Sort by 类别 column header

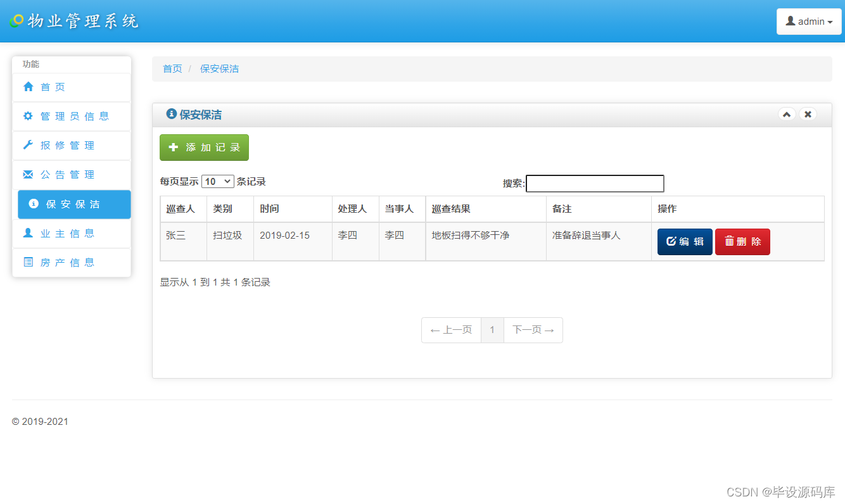230,209
